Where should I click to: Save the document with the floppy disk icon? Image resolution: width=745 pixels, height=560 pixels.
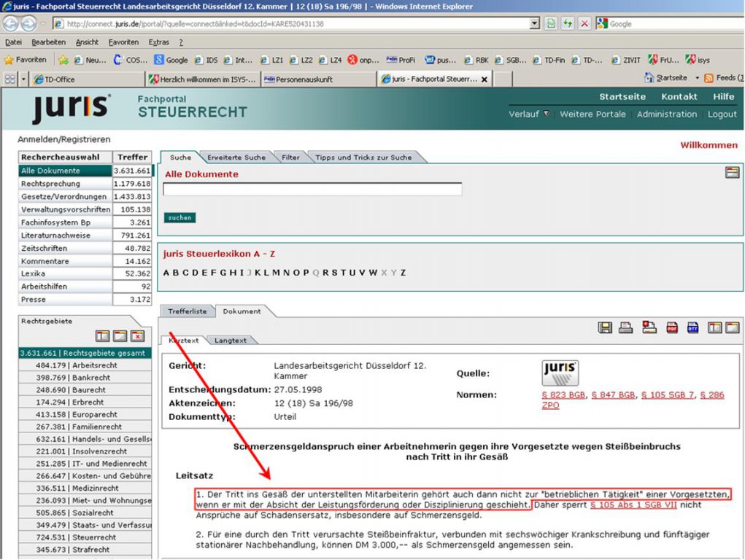[605, 327]
